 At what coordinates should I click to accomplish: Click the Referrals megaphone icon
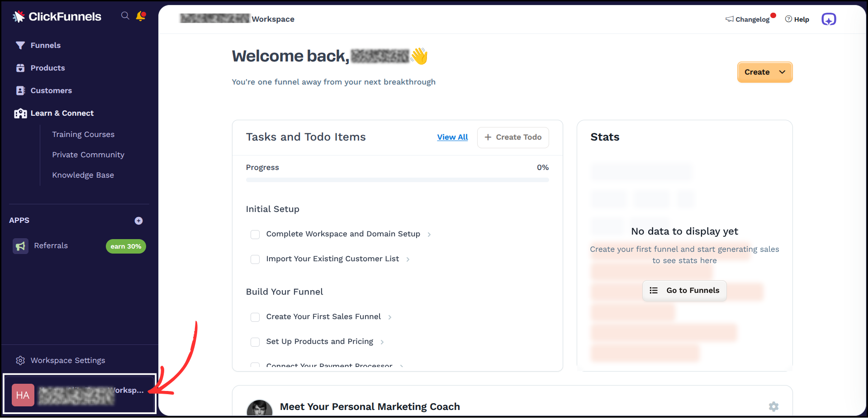pyautogui.click(x=20, y=245)
